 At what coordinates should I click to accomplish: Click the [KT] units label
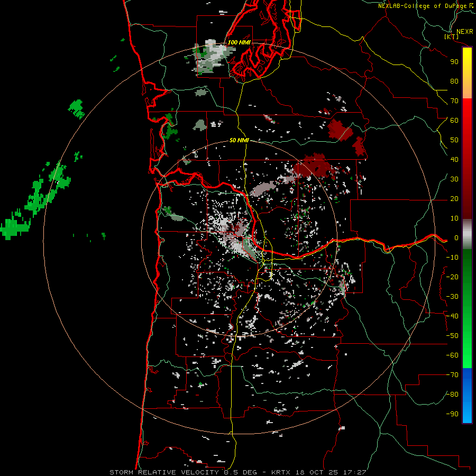452,36
